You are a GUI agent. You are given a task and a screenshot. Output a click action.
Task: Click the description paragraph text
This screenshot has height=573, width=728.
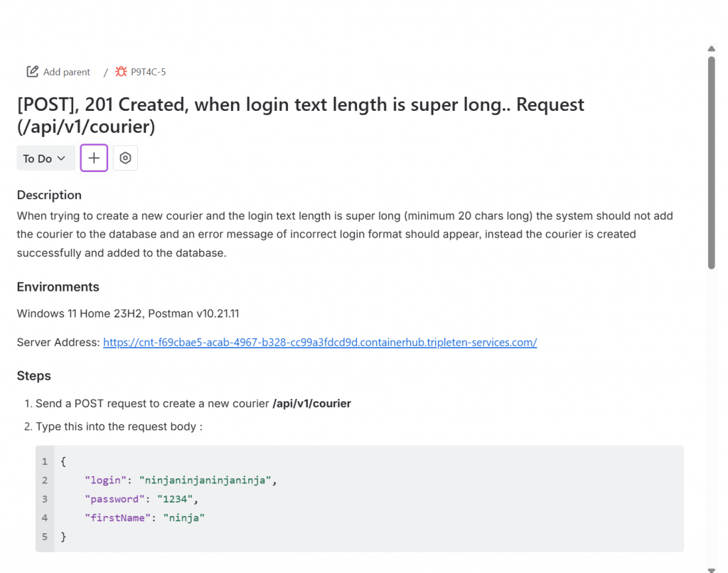345,234
